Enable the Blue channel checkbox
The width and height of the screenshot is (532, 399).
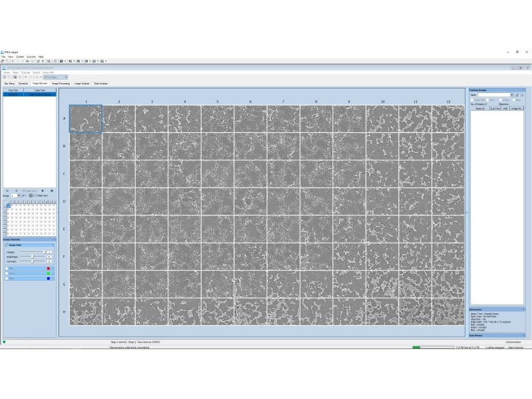tap(7, 279)
